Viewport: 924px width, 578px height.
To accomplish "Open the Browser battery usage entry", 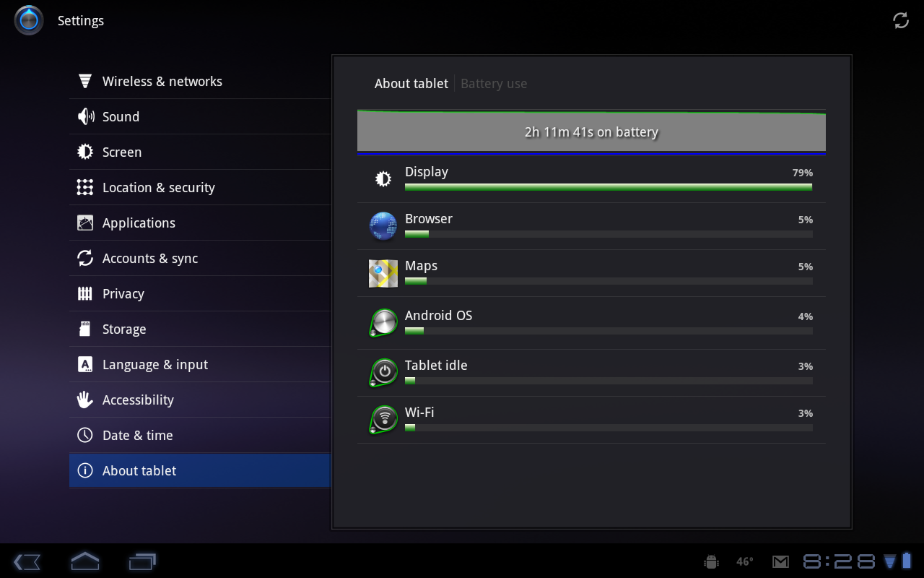I will pos(591,226).
